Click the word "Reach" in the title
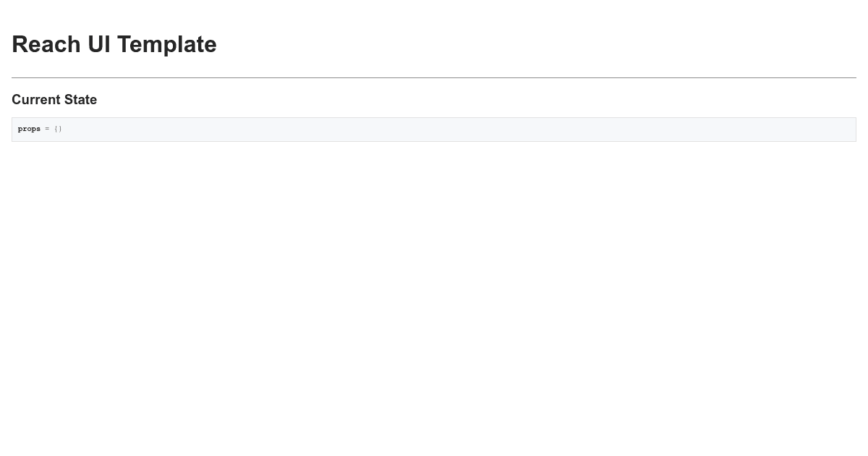This screenshot has height=456, width=868. point(46,44)
